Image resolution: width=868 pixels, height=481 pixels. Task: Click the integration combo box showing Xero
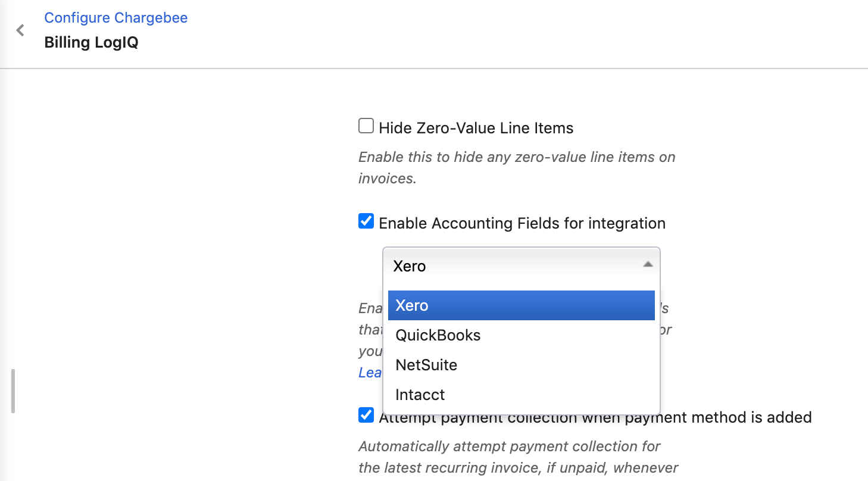point(512,266)
